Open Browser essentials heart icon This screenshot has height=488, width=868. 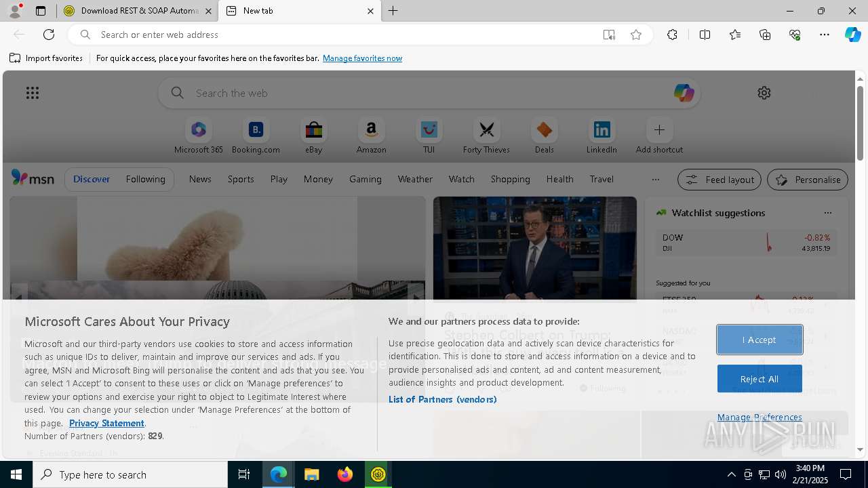795,35
